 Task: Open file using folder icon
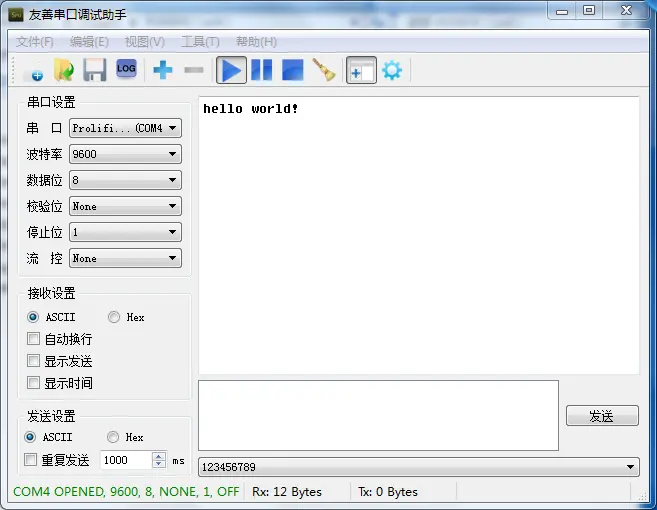pyautogui.click(x=64, y=70)
